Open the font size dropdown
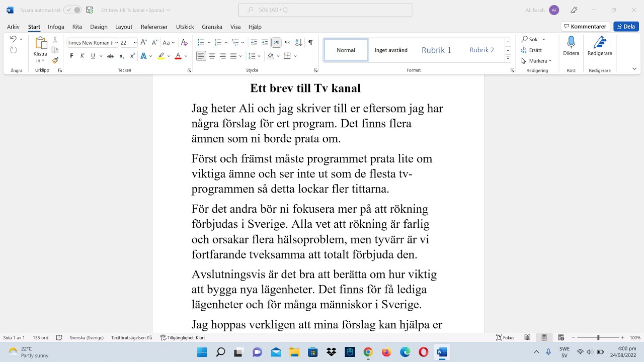Screen dimensions: 644x362 point(135,43)
